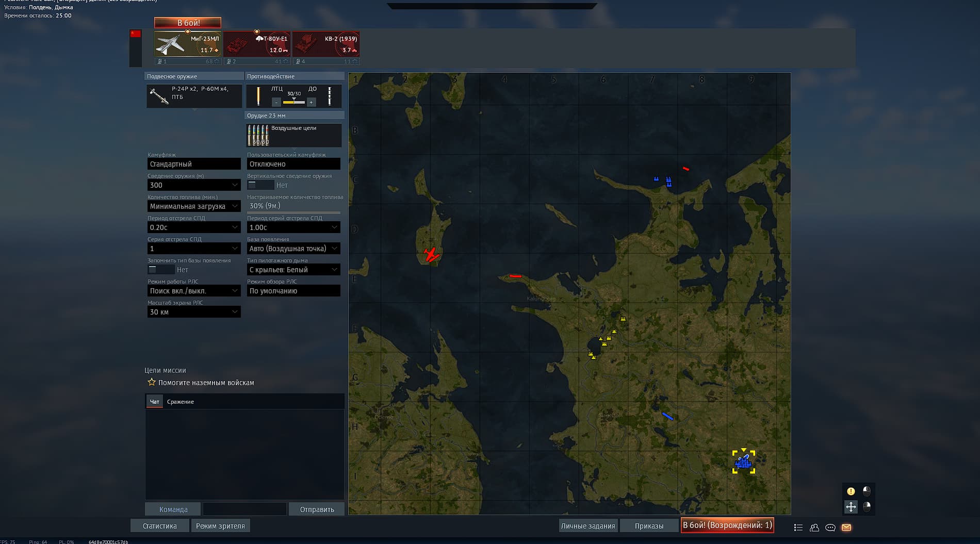980x544 pixels.
Task: Toggle remember spawn base type switch
Action: point(160,270)
